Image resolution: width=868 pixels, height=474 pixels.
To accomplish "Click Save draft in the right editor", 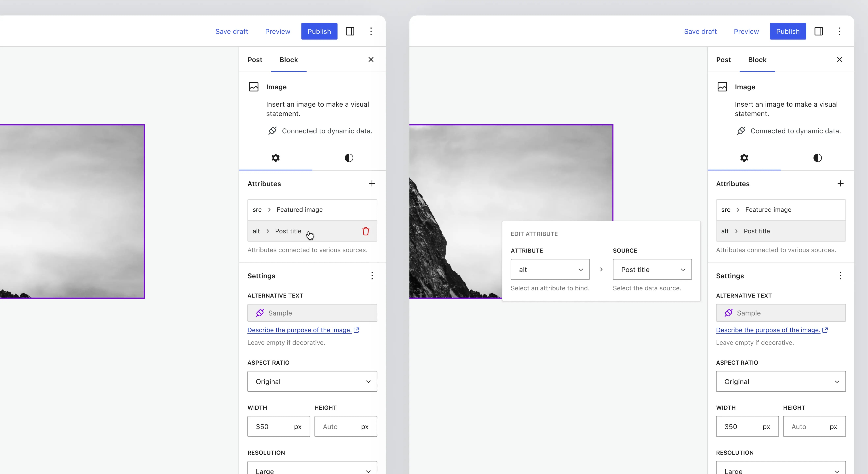I will click(700, 31).
